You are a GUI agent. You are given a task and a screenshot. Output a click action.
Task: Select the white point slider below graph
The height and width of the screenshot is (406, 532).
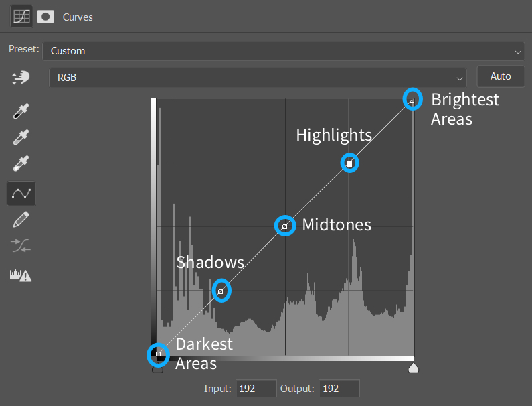(414, 368)
